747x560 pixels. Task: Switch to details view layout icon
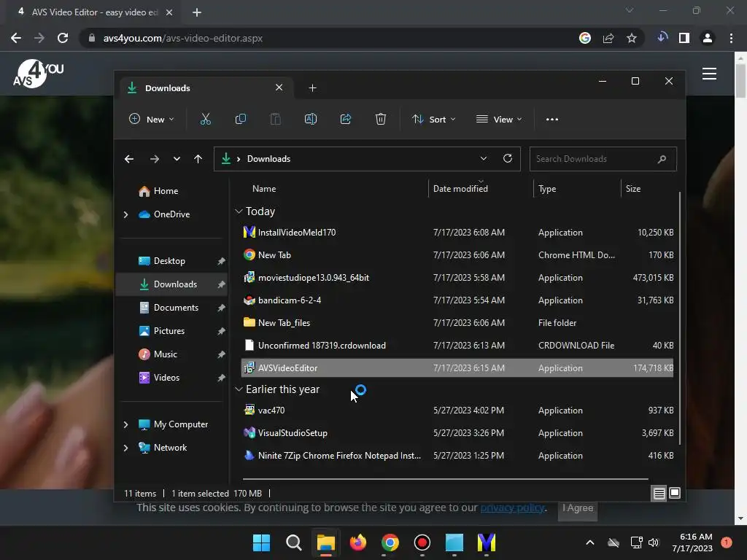[659, 494]
